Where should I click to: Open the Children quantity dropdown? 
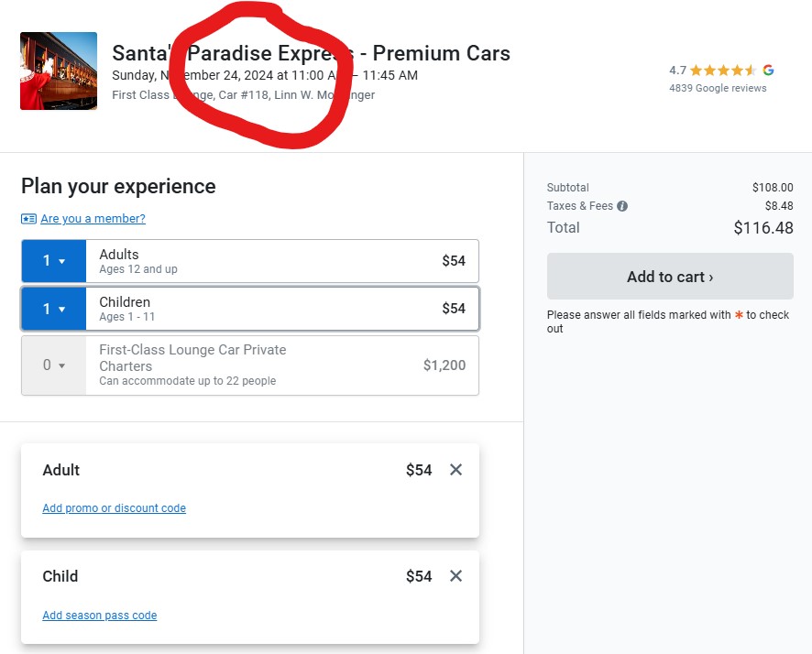(54, 309)
